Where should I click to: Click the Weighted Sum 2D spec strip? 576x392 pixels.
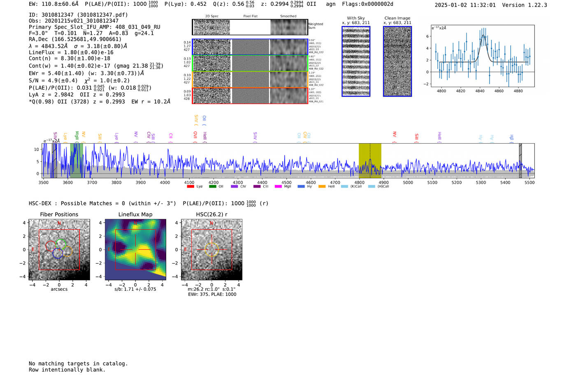click(x=250, y=27)
